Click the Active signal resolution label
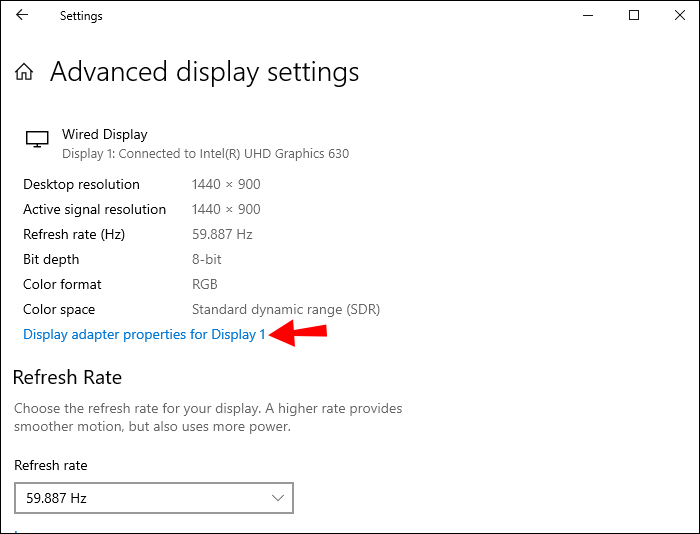Viewport: 700px width, 534px height. (94, 209)
